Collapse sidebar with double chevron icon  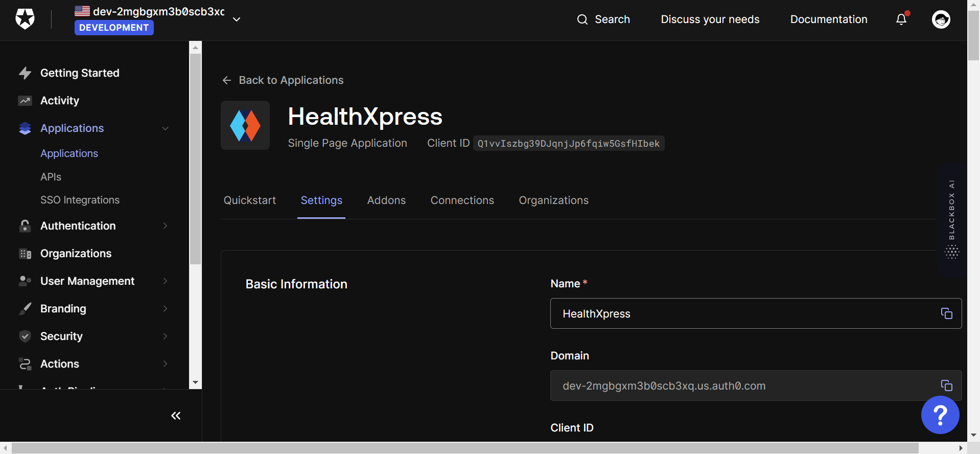(176, 416)
